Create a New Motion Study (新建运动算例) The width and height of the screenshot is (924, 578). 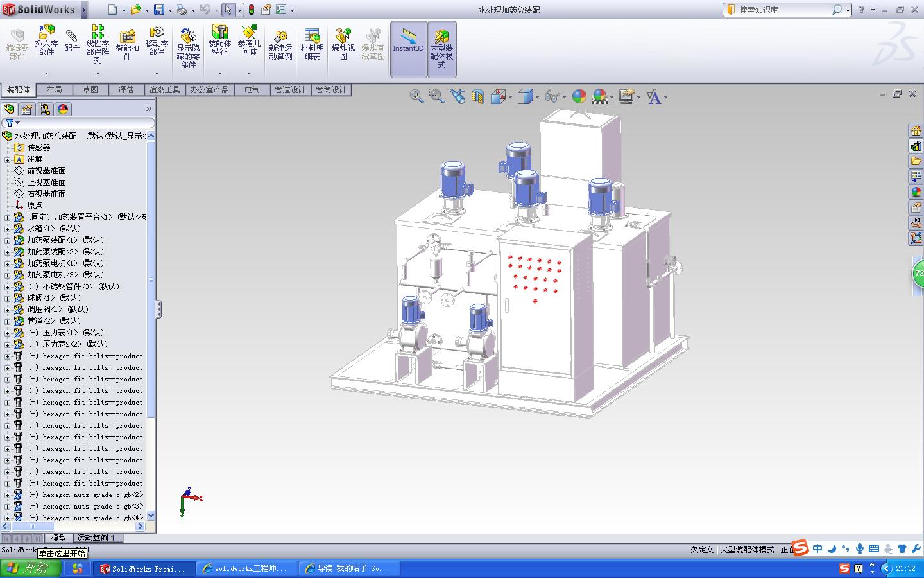pos(280,45)
